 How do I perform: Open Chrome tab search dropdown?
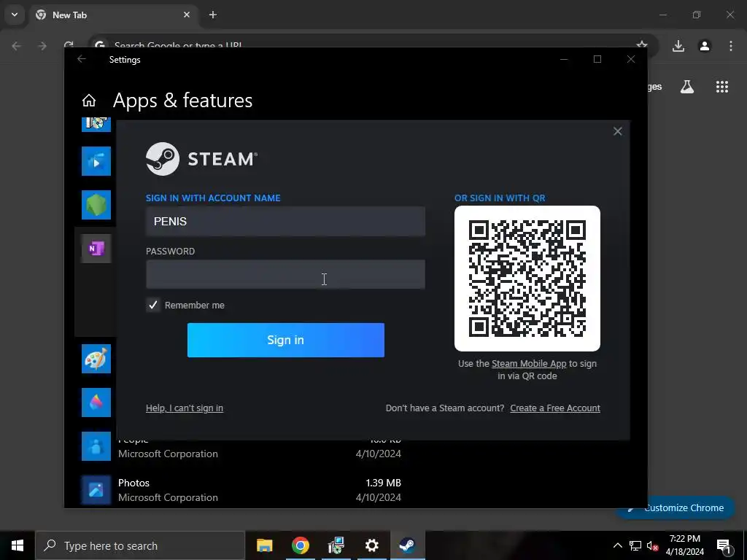click(15, 15)
